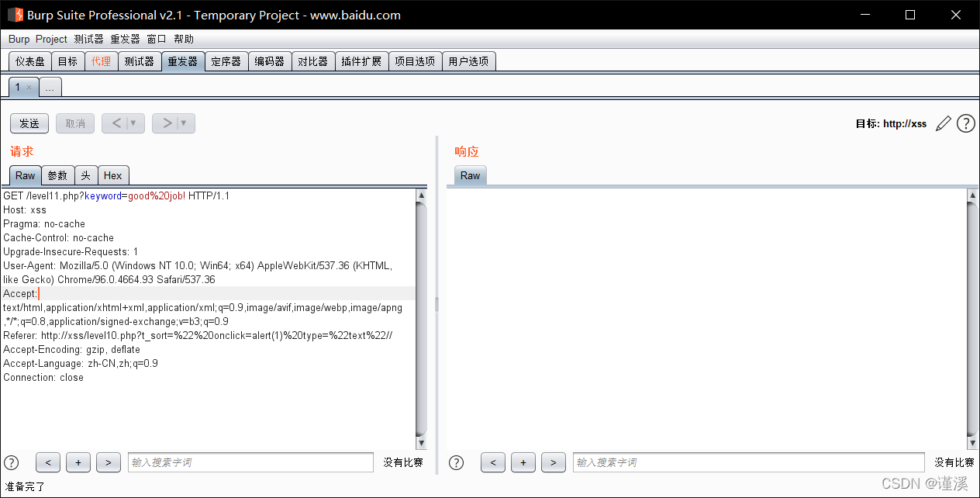Screen dimensions: 980x498
Task: Switch to the 项目选项 tab
Action: click(x=415, y=61)
